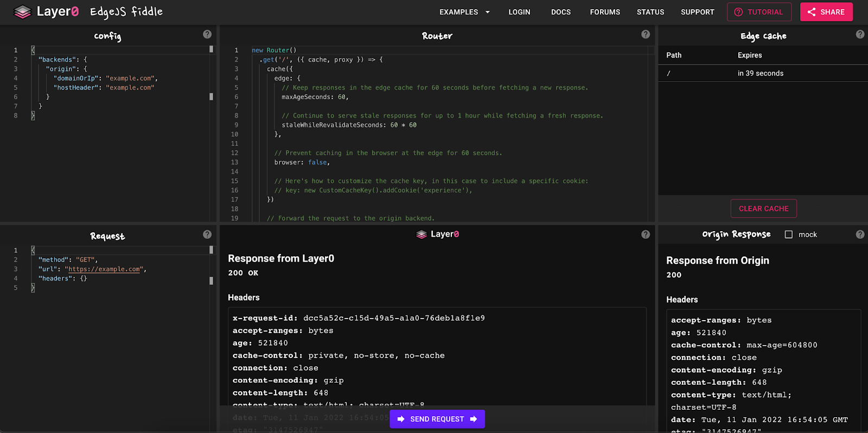This screenshot has width=868, height=433.
Task: Click the Layer0 content-encoding: gzip header
Action: point(288,380)
